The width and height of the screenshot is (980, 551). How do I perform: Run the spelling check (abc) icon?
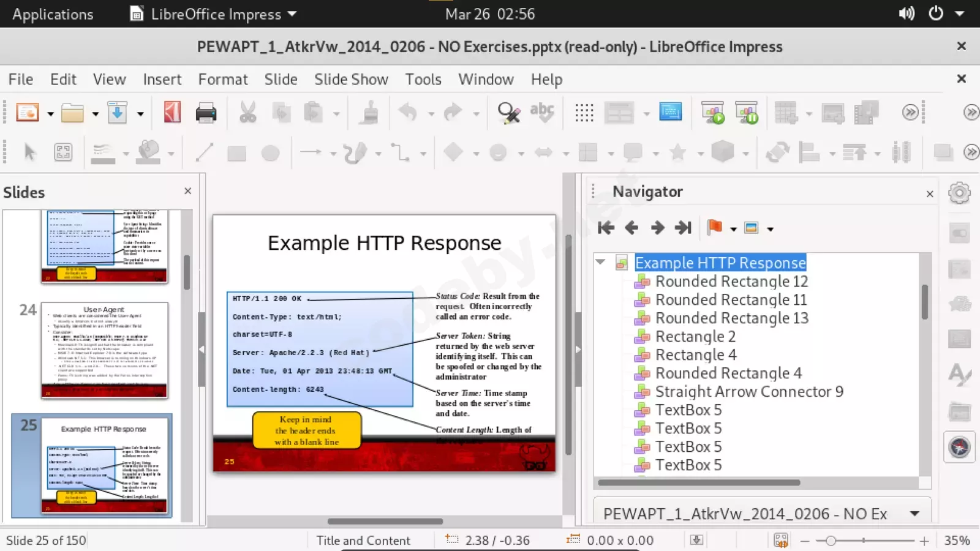[542, 113]
